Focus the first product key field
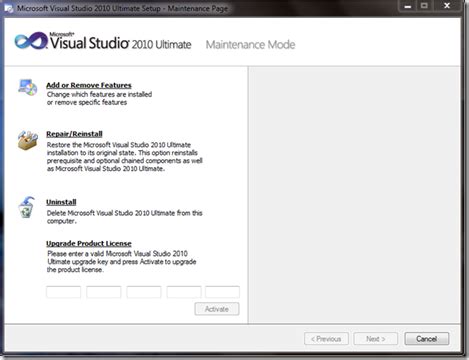Screen dimensions: 469x360 (63, 292)
